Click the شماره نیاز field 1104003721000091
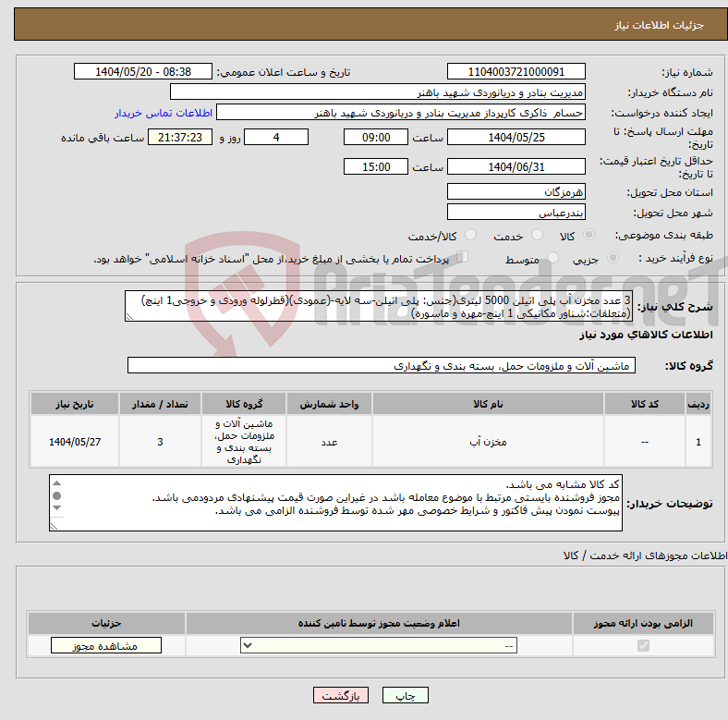The height and width of the screenshot is (720, 728). 516,71
